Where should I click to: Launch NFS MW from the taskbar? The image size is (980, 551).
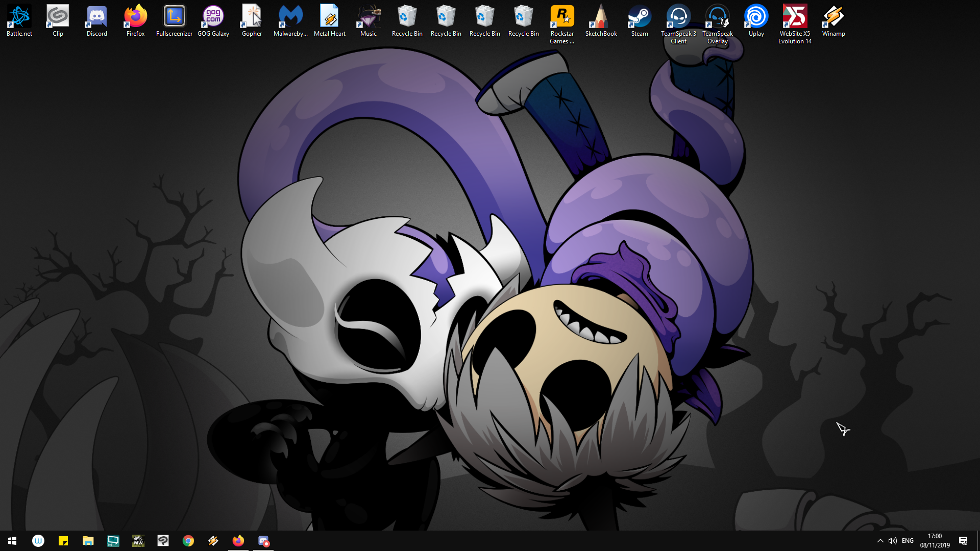[138, 541]
